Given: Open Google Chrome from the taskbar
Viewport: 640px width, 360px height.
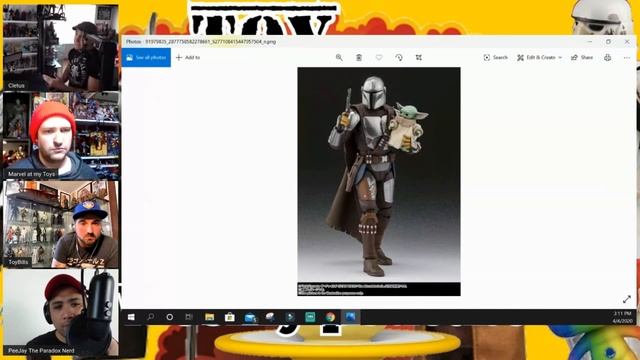Looking at the screenshot, I should tap(330, 317).
